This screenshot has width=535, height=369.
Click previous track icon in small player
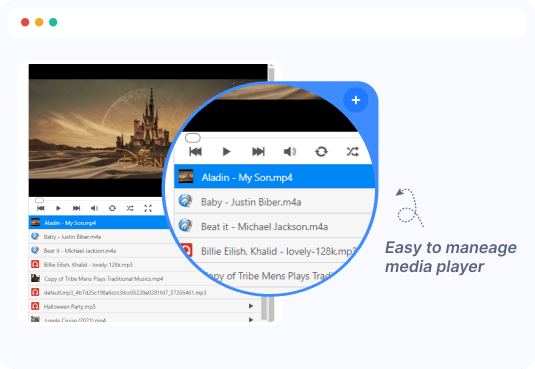[x=41, y=208]
